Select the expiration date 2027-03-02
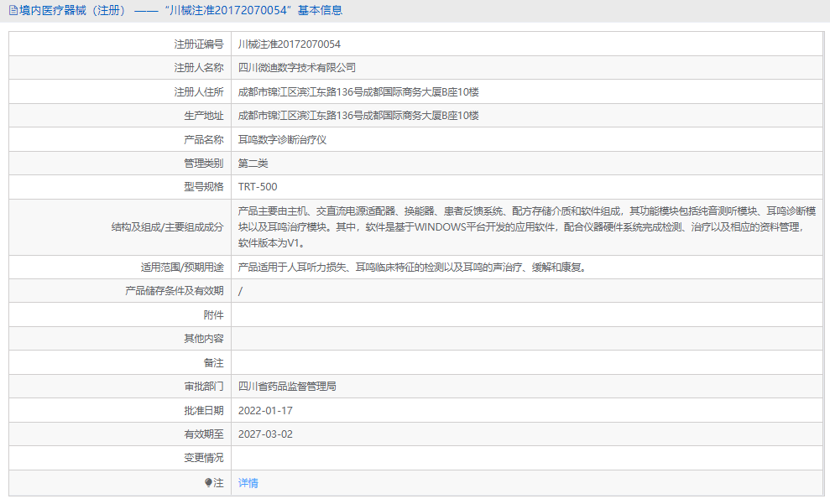This screenshot has height=504, width=830. 266,434
